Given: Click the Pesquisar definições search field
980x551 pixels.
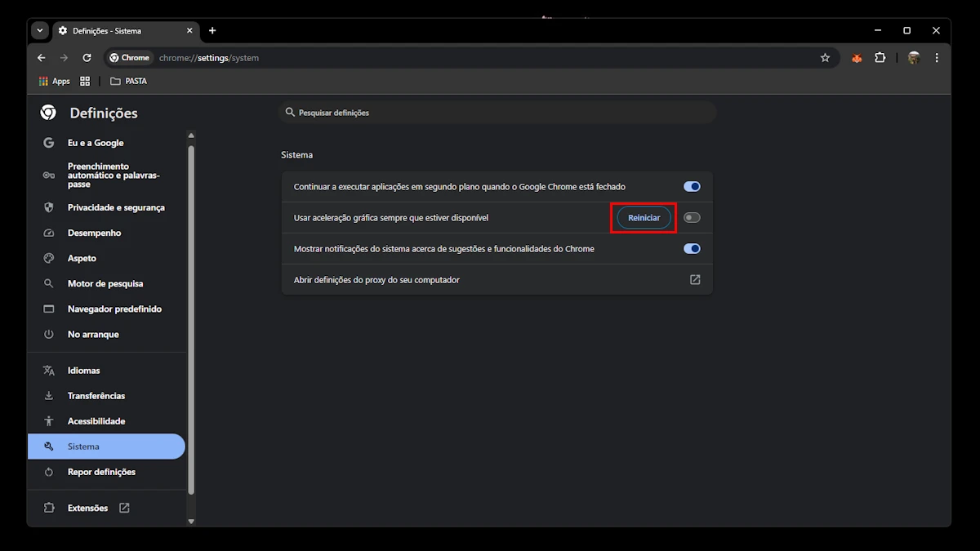Looking at the screenshot, I should (498, 113).
